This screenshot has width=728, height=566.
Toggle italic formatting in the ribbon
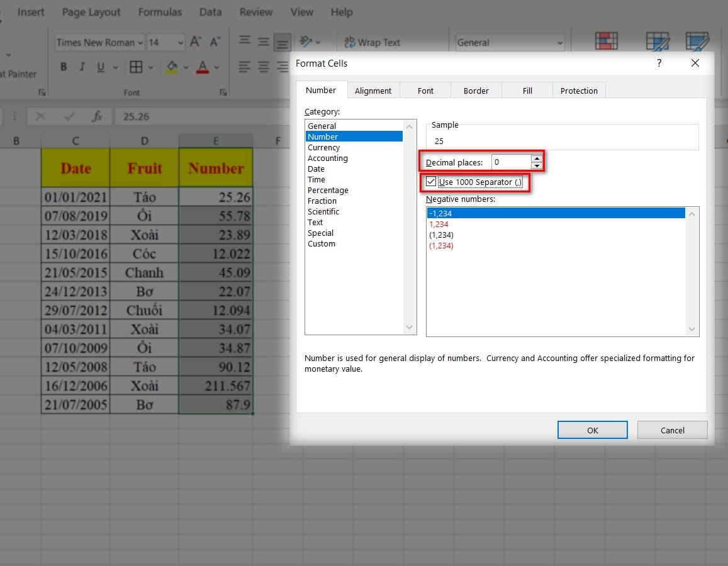[82, 67]
